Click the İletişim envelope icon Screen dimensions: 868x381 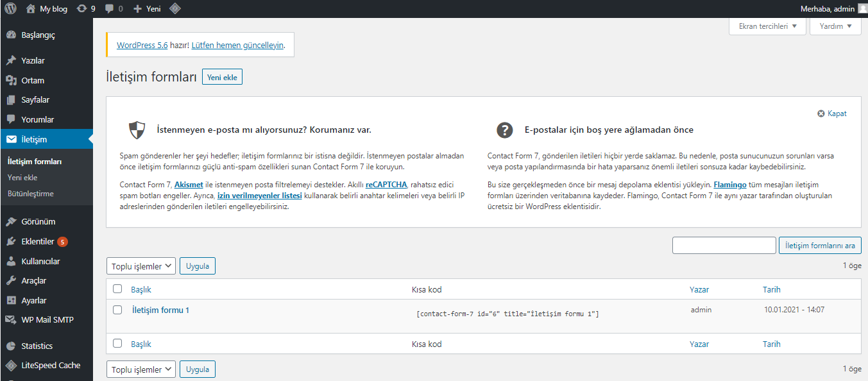point(11,139)
